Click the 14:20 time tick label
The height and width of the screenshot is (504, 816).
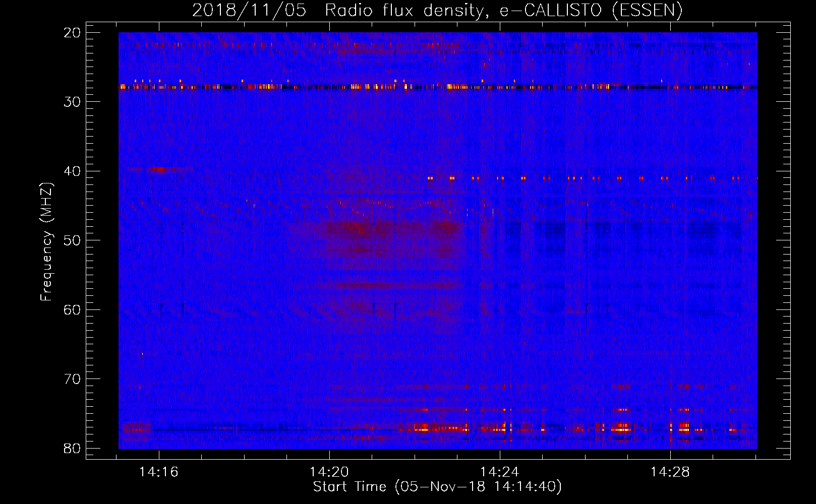[x=329, y=472]
